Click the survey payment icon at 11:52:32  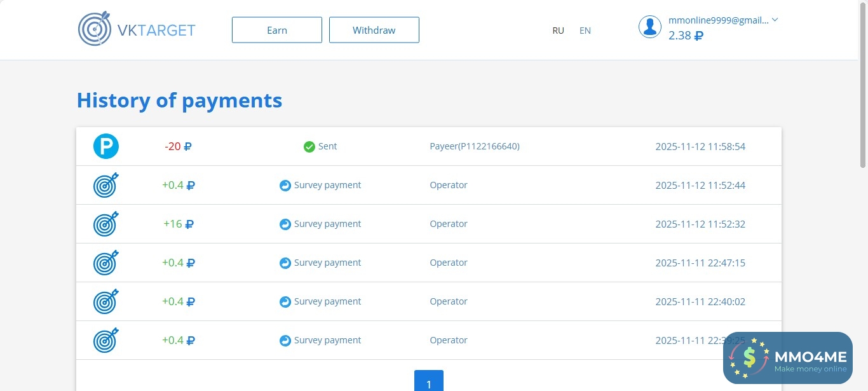[x=285, y=224]
